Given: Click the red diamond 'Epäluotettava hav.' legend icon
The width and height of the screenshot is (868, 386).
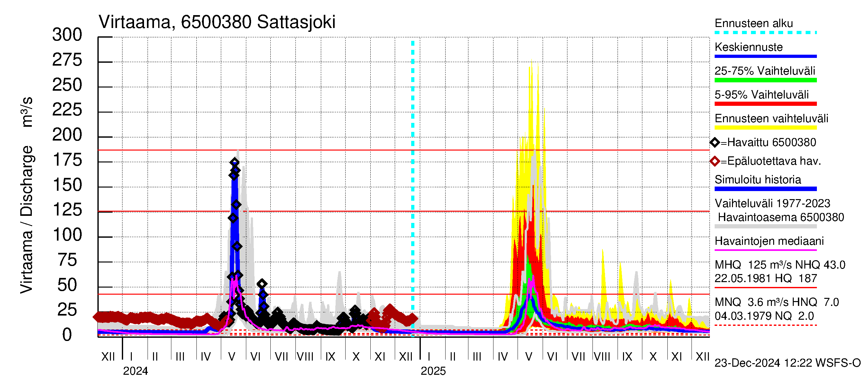Looking at the screenshot, I should [x=715, y=161].
